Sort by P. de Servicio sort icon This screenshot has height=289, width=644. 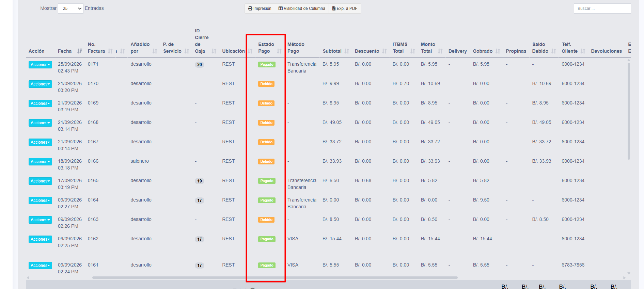pos(187,51)
